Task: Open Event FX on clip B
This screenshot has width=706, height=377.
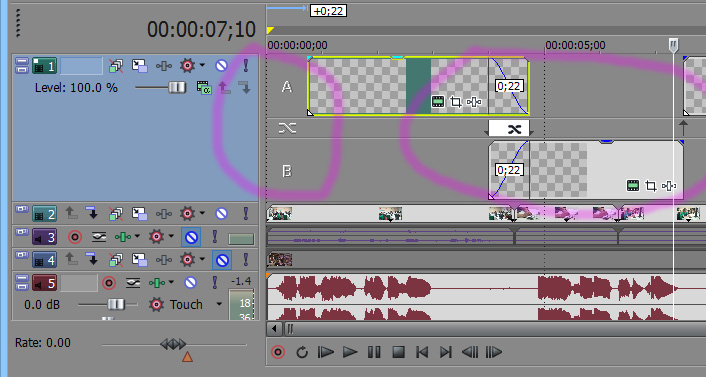Action: click(x=669, y=186)
